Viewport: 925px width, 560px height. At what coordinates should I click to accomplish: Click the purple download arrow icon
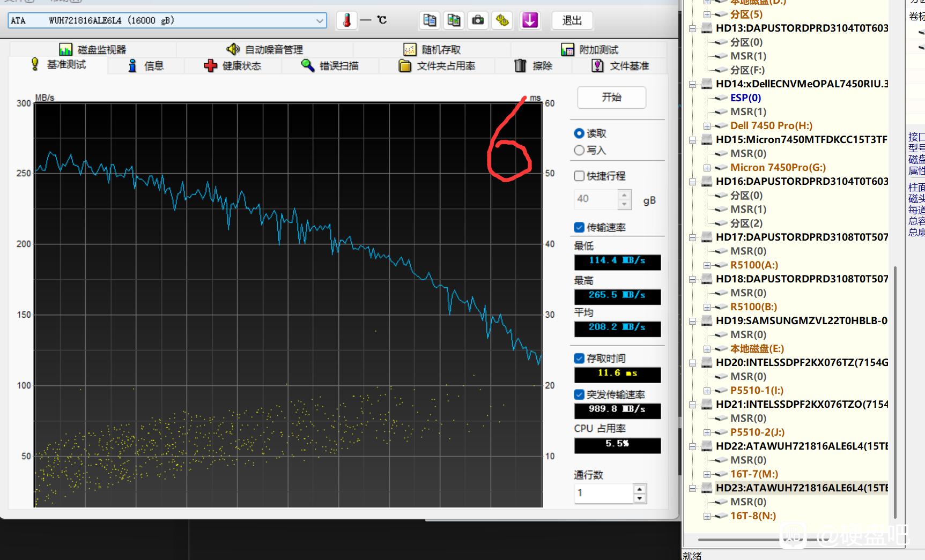pyautogui.click(x=530, y=20)
